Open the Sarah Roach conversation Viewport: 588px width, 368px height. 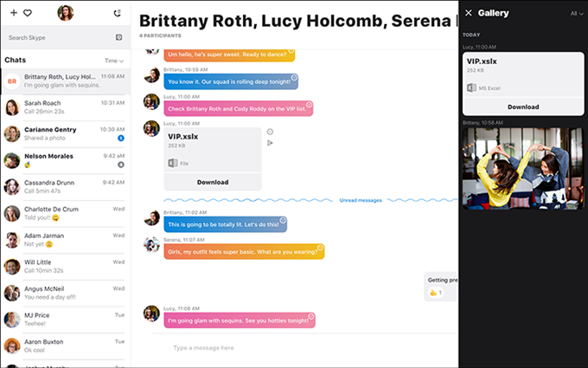click(x=66, y=107)
